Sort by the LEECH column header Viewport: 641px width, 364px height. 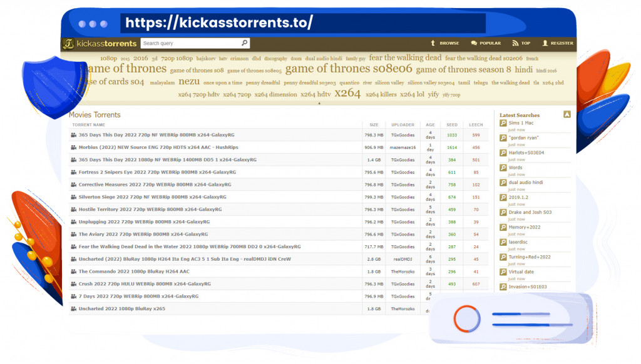coord(476,124)
